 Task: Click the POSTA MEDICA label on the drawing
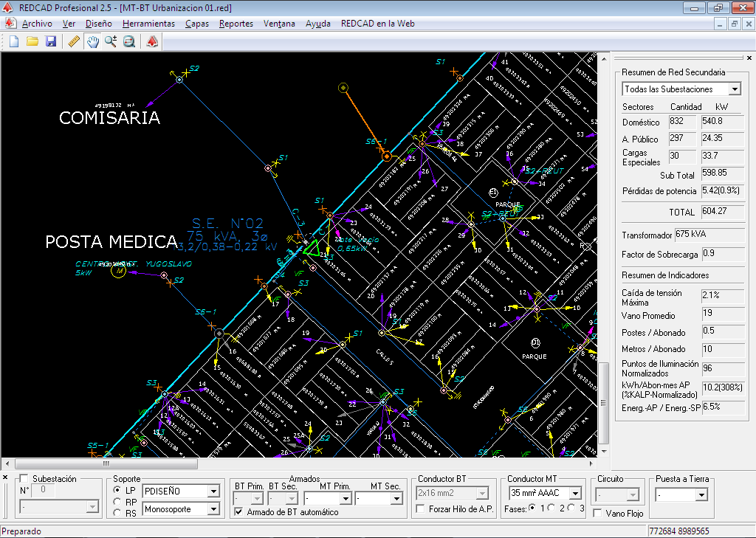tap(111, 241)
